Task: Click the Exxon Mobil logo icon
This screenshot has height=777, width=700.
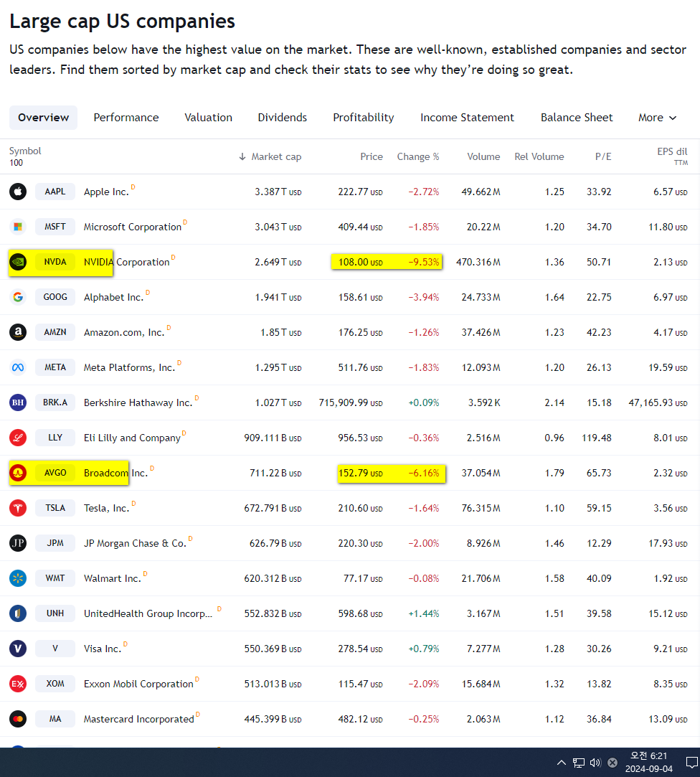Action: 18,684
